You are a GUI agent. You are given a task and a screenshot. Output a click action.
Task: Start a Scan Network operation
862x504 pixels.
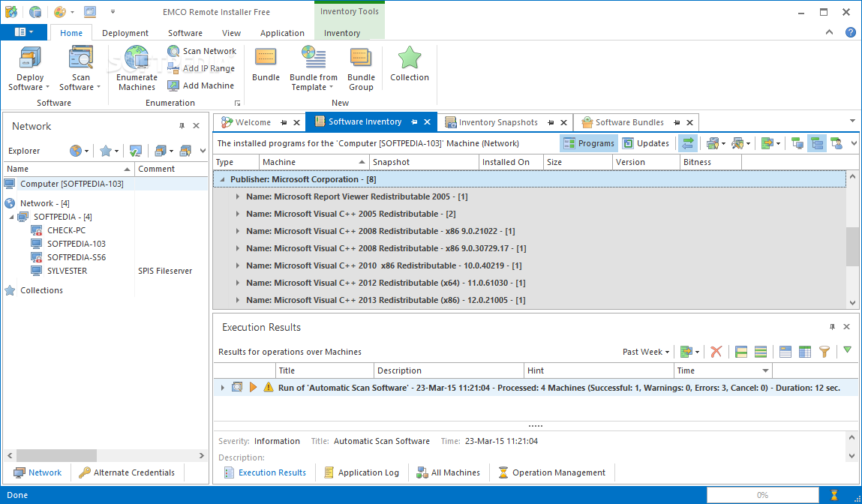202,51
